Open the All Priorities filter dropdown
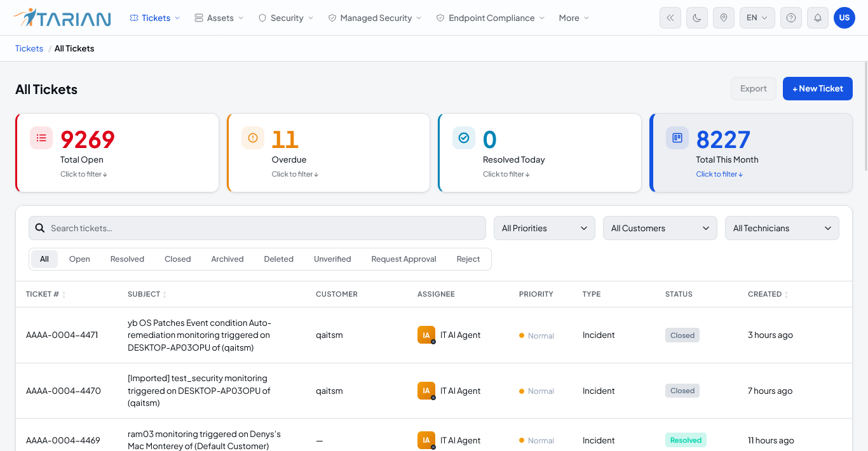 pos(545,228)
